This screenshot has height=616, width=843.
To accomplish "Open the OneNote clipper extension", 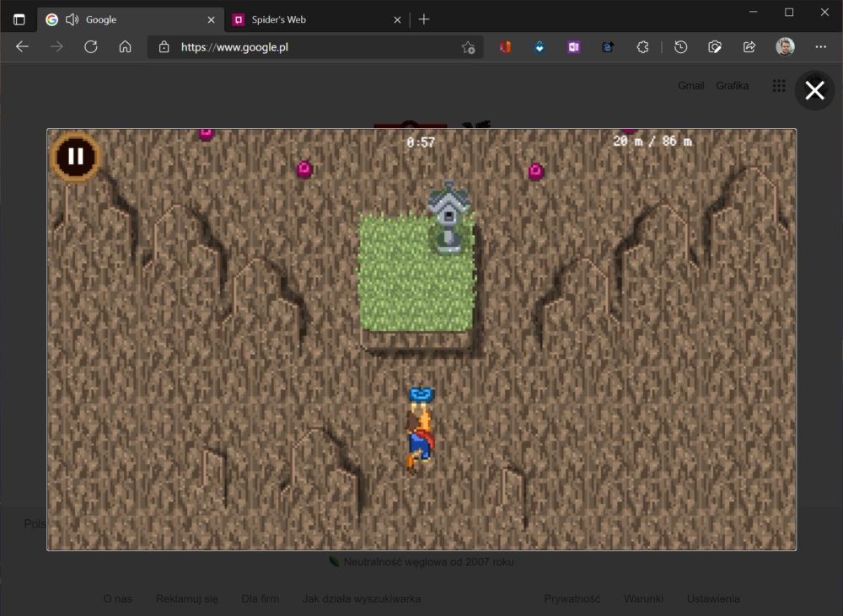I will [573, 47].
